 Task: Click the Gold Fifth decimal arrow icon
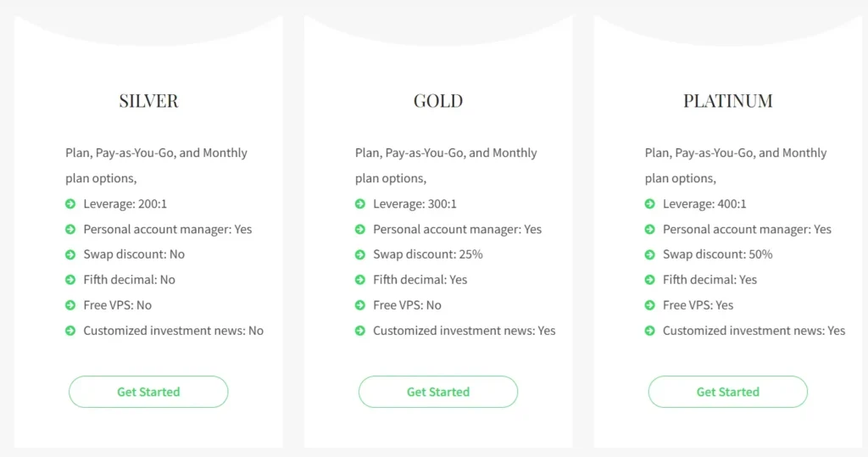click(360, 280)
